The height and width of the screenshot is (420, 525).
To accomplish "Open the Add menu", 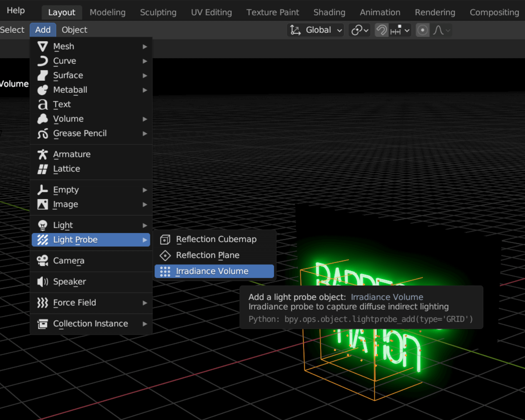I will [43, 30].
